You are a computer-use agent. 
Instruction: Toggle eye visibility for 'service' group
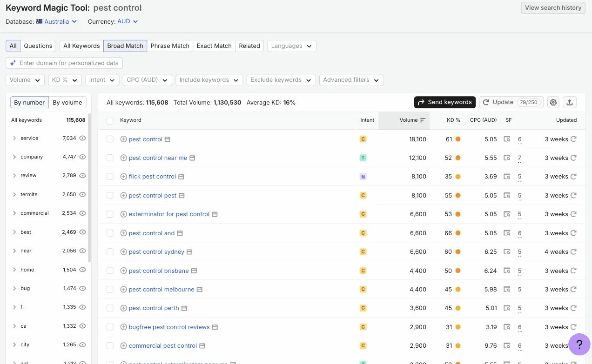tap(82, 138)
